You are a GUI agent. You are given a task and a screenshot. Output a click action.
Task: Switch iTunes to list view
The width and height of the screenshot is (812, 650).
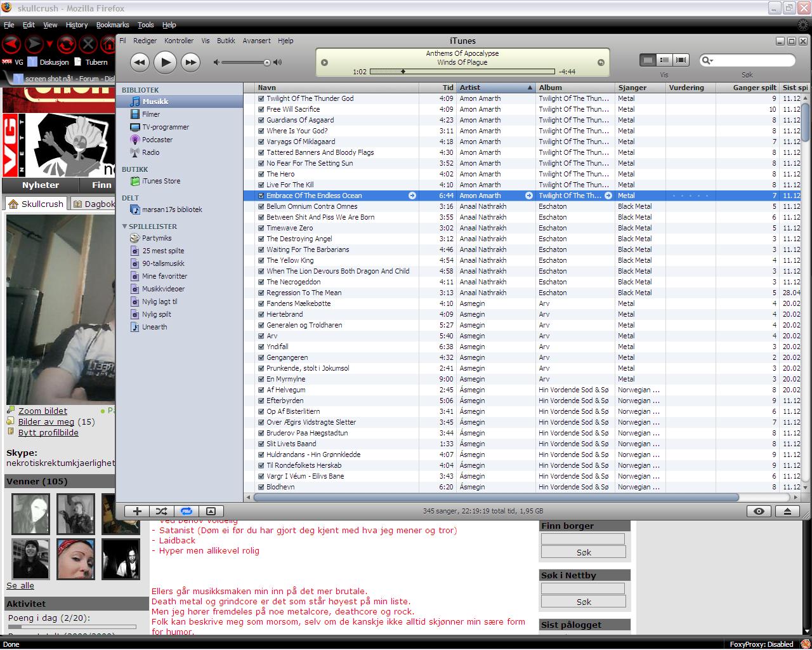[x=648, y=60]
